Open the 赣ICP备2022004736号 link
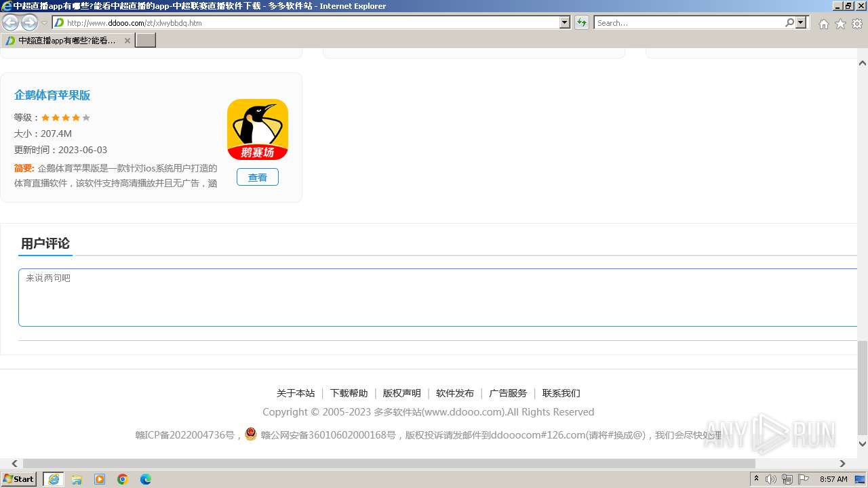This screenshot has height=488, width=868. point(184,435)
